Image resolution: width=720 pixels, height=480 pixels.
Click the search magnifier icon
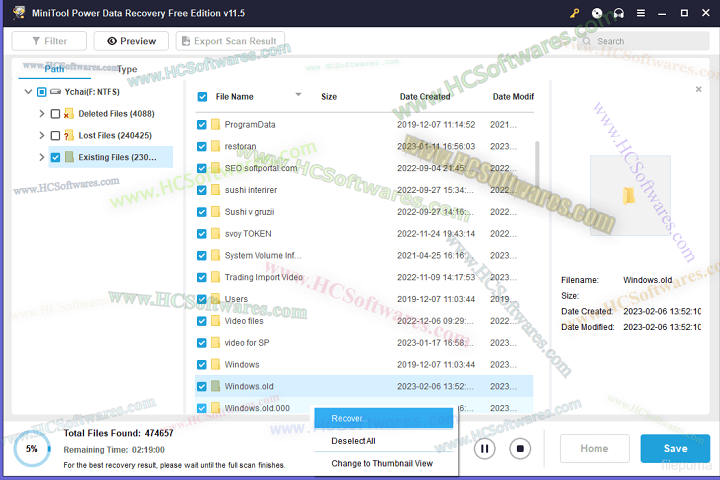point(587,41)
